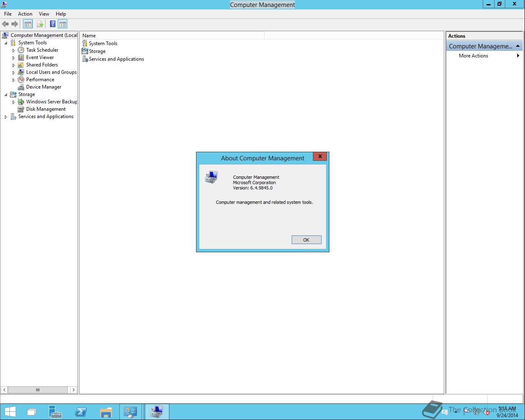
Task: Click Services and Applications icon in center list
Action: tap(85, 59)
